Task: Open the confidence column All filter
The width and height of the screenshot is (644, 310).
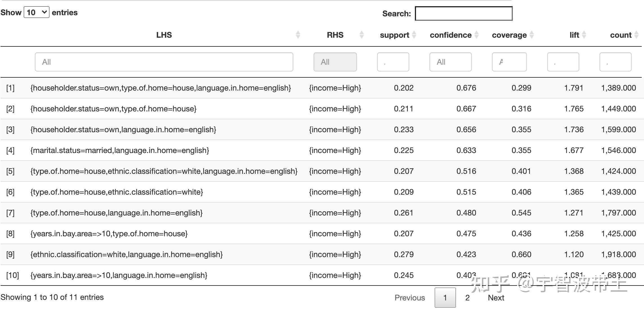Action: tap(450, 62)
